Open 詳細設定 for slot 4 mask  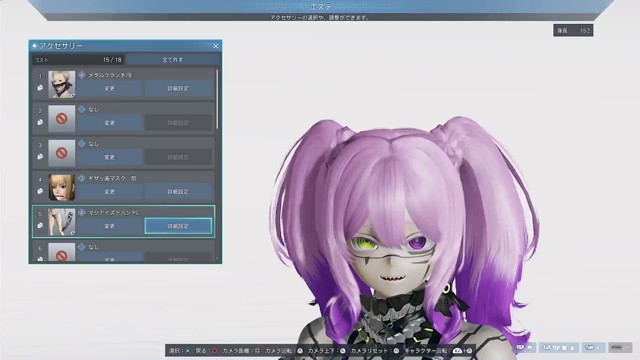(178, 191)
